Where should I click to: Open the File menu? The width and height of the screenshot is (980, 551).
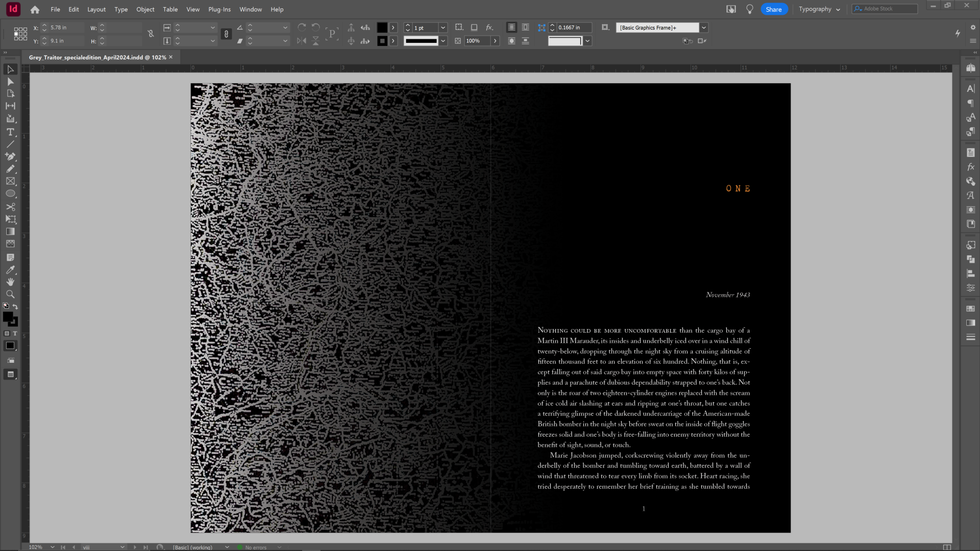coord(55,9)
